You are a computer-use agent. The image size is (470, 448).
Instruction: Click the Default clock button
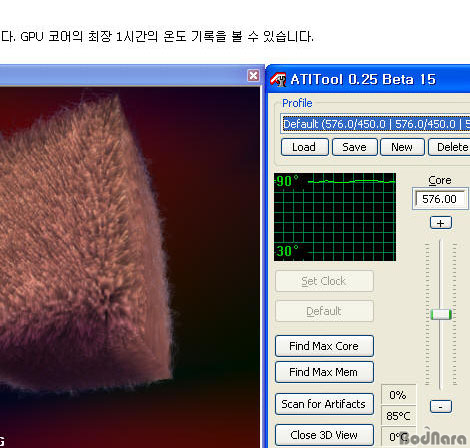[324, 311]
